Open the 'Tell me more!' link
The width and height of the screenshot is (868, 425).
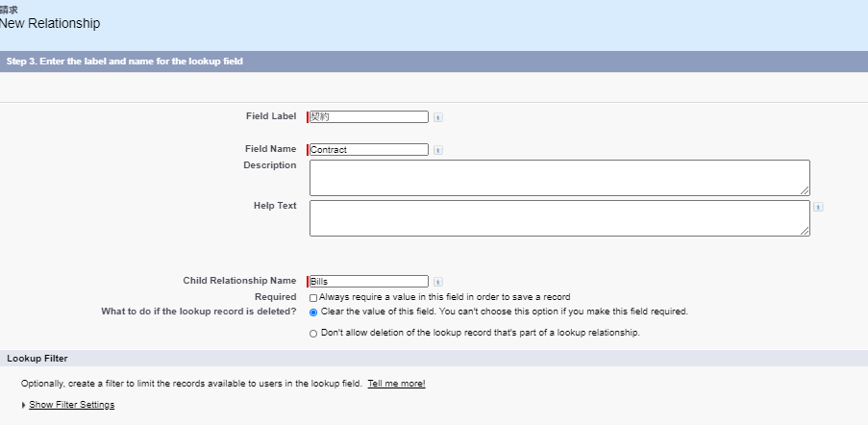click(x=396, y=384)
